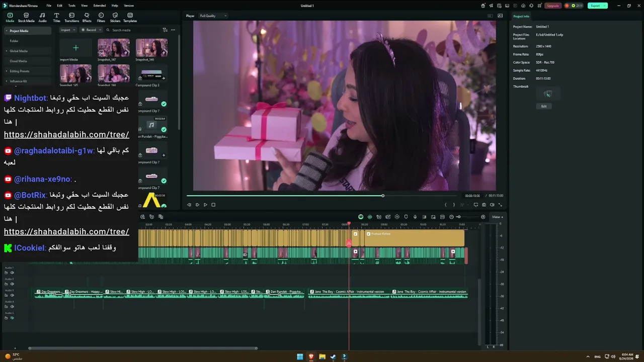The image size is (644, 362).
Task: Step back one frame in the player
Action: (189, 205)
